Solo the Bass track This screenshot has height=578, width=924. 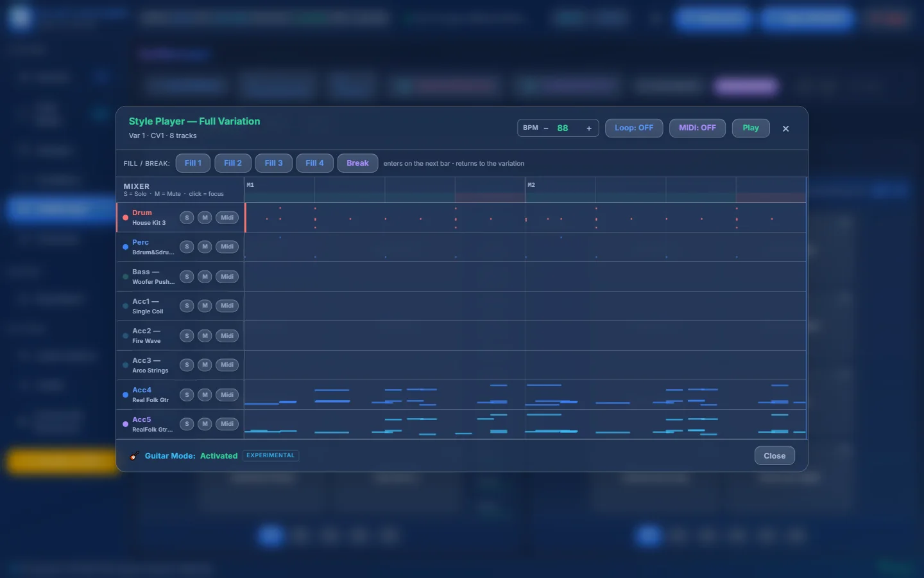pos(187,277)
